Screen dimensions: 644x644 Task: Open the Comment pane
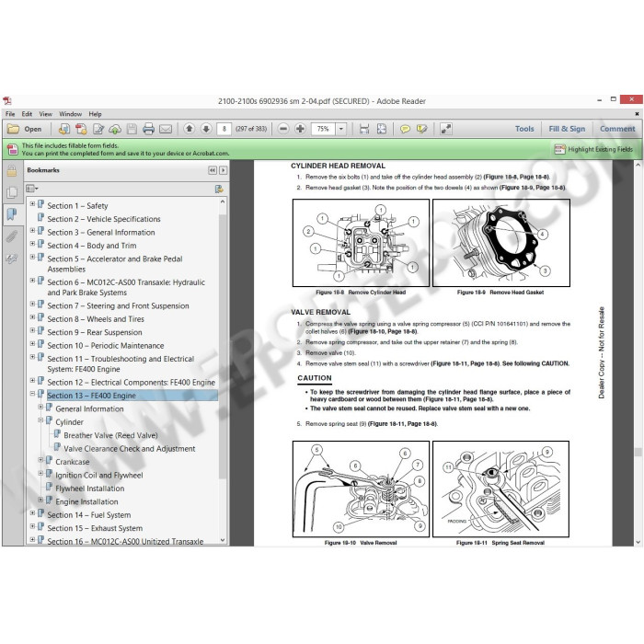coord(617,129)
